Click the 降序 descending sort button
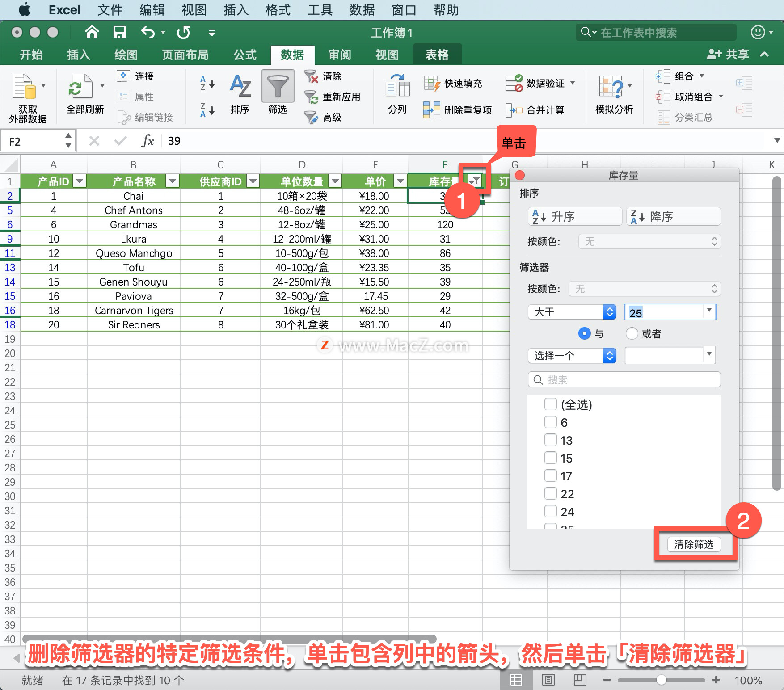 point(674,217)
